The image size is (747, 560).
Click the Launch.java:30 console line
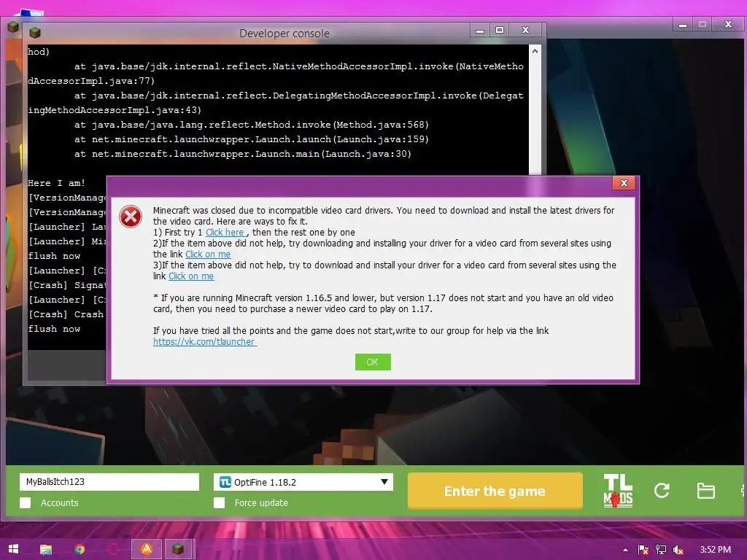pyautogui.click(x=242, y=154)
